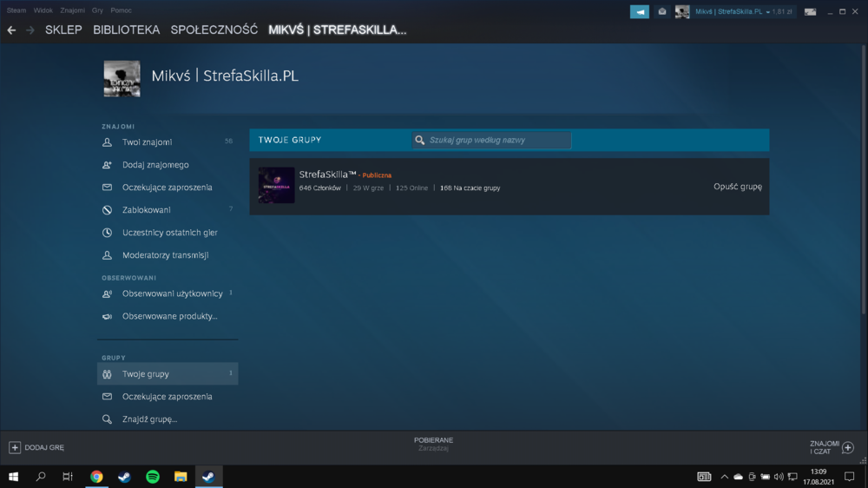The width and height of the screenshot is (868, 488).
Task: Open Task View on the taskbar
Action: pos(68,477)
